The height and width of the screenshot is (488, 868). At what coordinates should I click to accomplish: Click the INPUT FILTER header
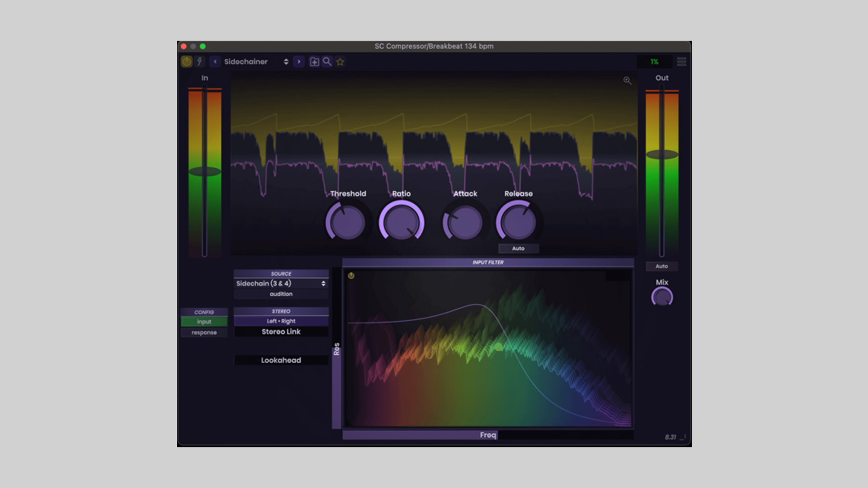[x=488, y=263]
